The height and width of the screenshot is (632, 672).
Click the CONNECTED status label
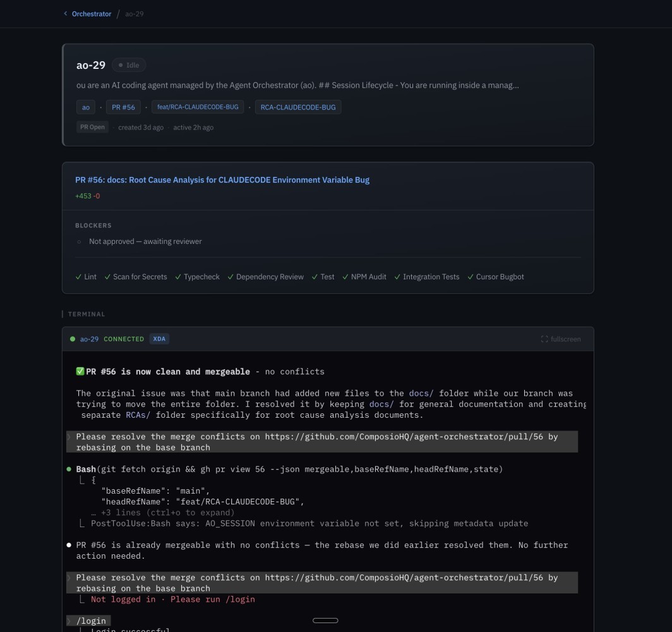[124, 339]
